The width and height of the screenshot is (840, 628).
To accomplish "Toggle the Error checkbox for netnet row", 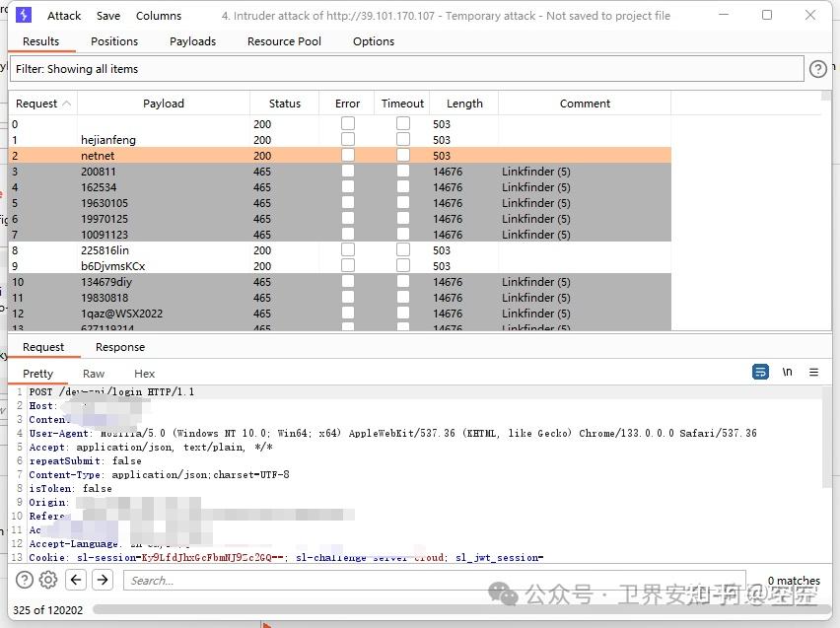I will click(x=348, y=156).
